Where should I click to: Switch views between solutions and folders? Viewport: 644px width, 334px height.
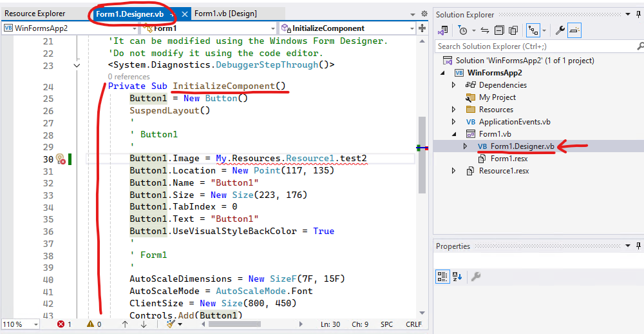point(443,30)
